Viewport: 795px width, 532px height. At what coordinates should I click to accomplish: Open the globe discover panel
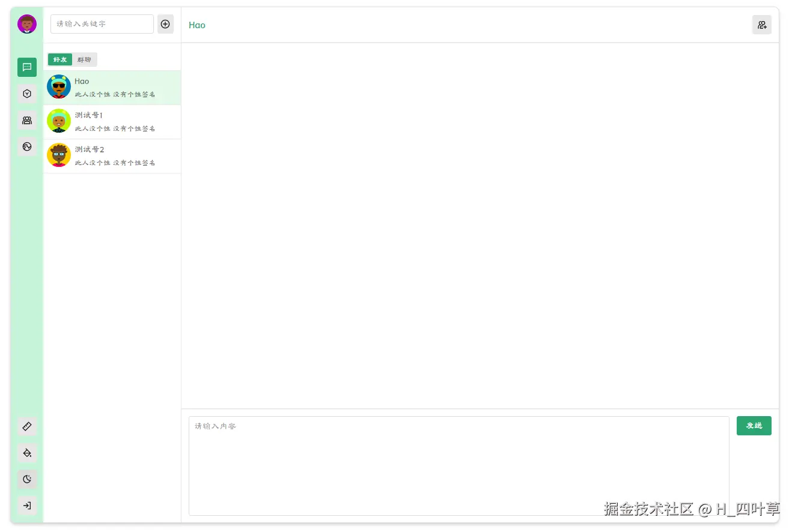pos(26,147)
